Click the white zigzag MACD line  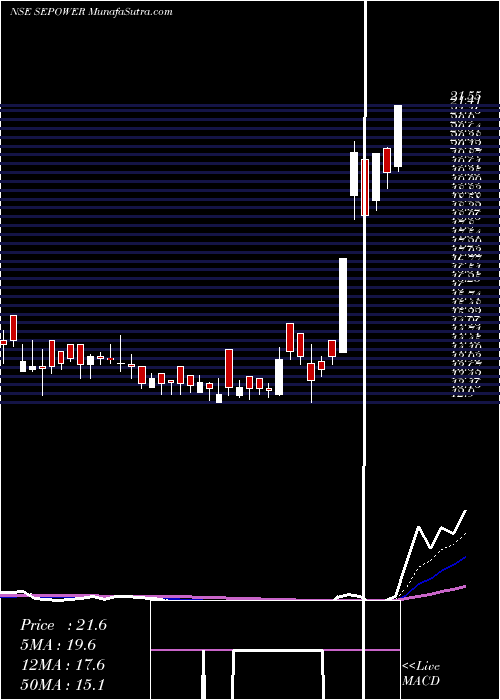(x=429, y=554)
